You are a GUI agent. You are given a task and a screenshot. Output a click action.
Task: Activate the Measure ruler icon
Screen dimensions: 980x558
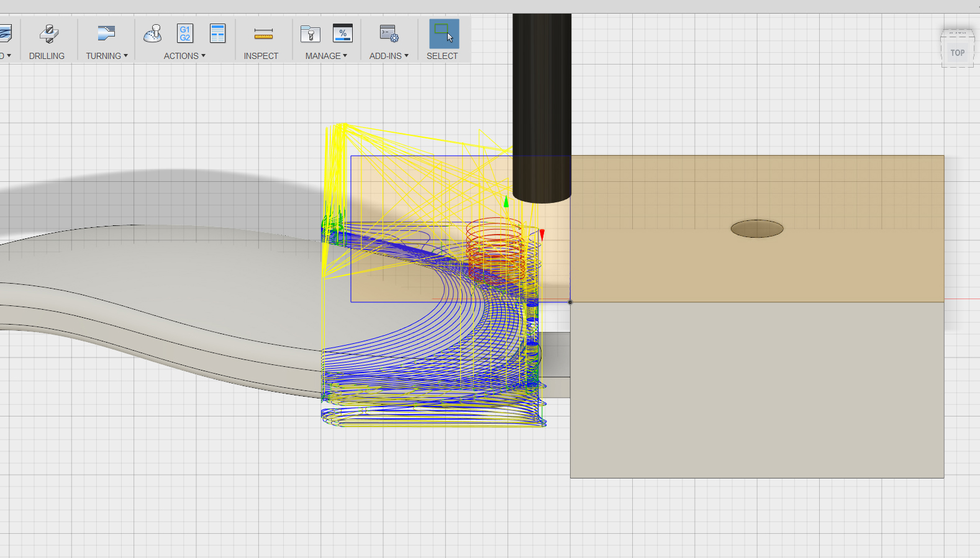[263, 34]
